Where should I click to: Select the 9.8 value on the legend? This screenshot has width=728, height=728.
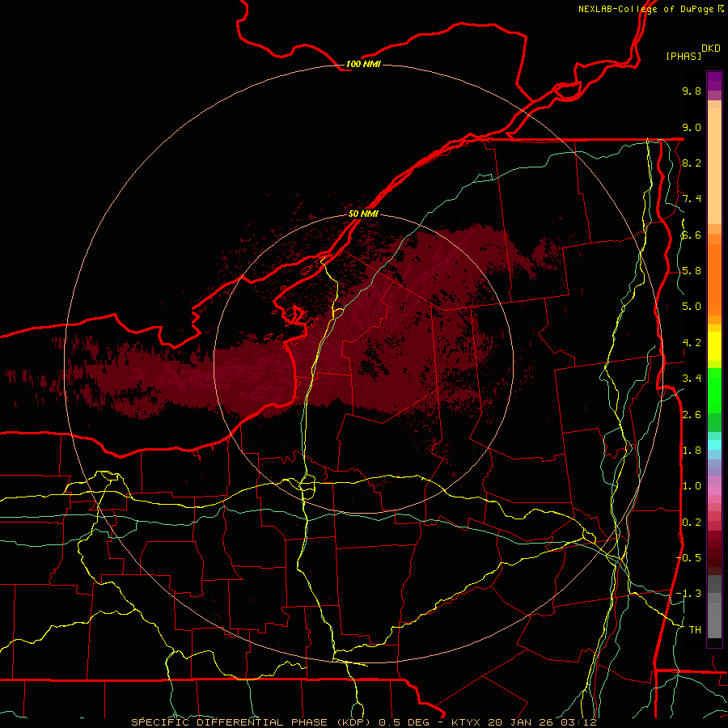(692, 91)
